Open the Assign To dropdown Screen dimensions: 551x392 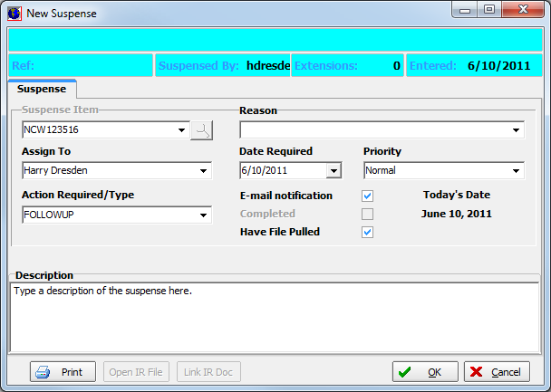click(203, 170)
